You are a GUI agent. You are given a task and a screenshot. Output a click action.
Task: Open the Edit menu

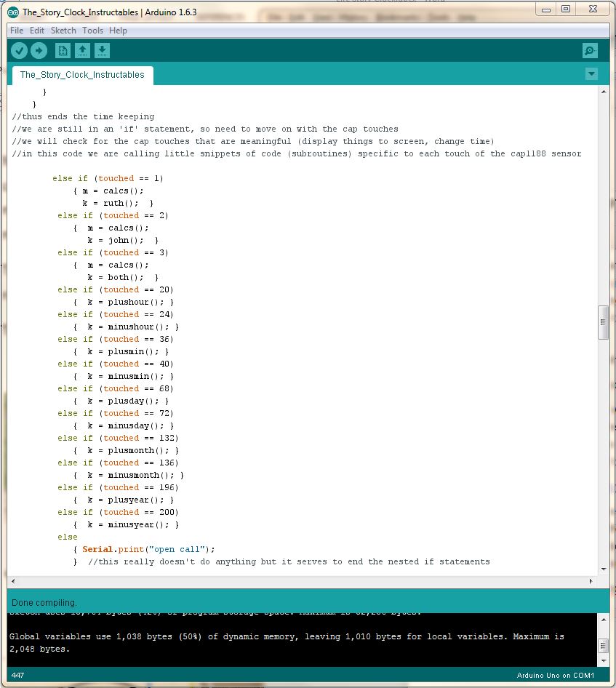(x=37, y=31)
